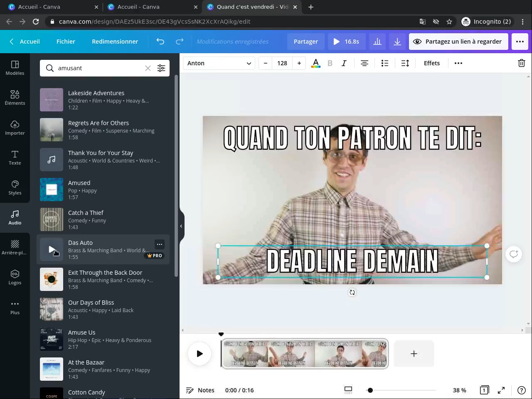
Task: Select the Regrets Are for Others track
Action: click(103, 130)
